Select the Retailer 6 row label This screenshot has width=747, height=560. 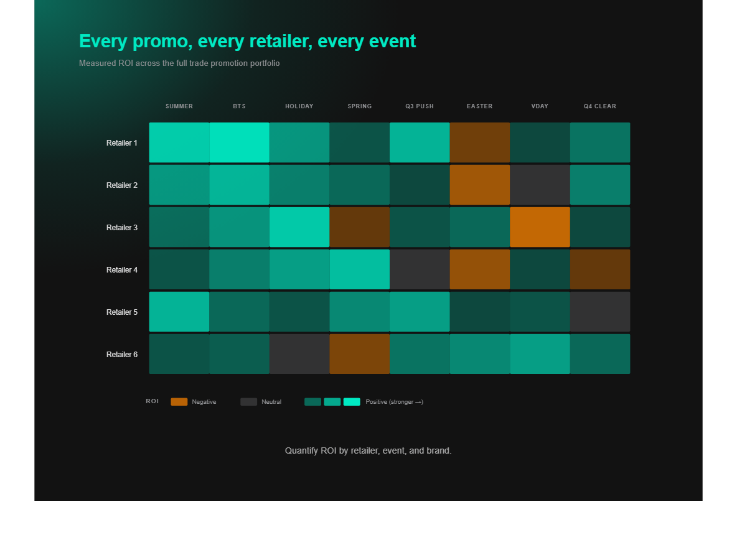pyautogui.click(x=122, y=355)
